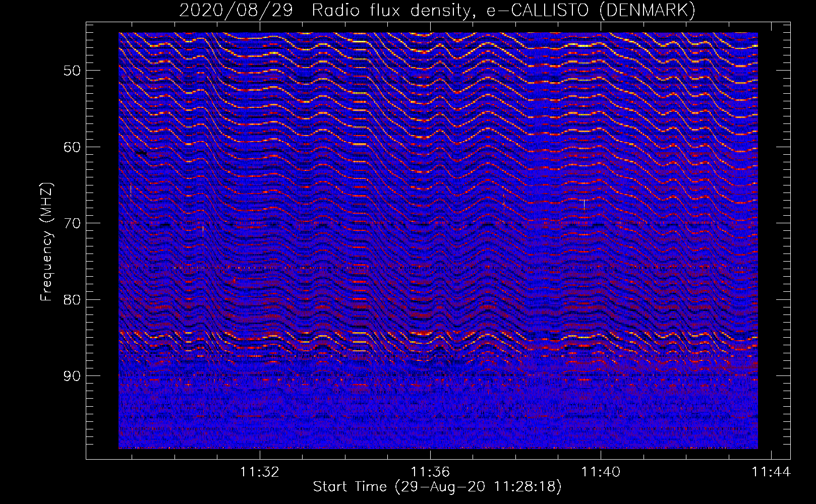The height and width of the screenshot is (504, 816).
Task: Click the 90 frequency tick label
Action: click(72, 376)
